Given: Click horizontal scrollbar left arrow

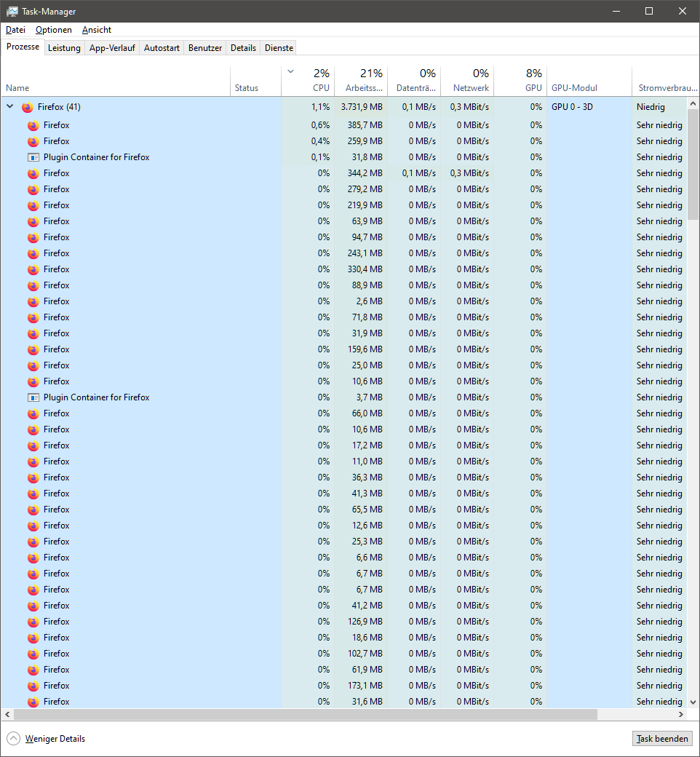Looking at the screenshot, I should [7, 714].
